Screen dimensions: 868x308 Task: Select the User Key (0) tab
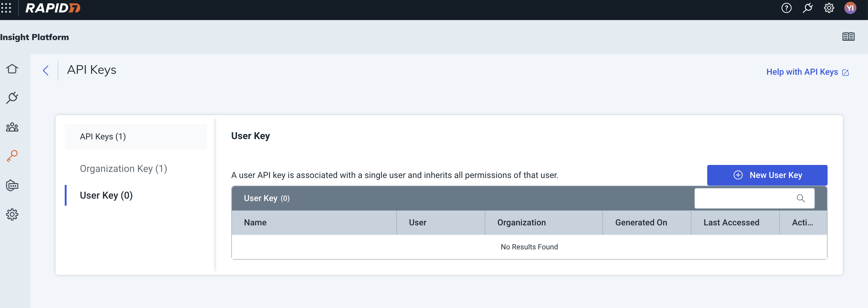coord(106,196)
